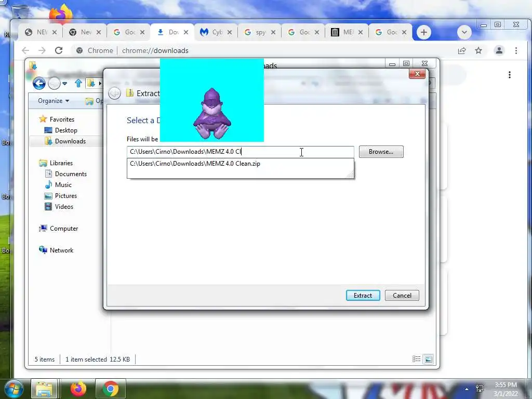Reload the Chrome downloads page
Image resolution: width=532 pixels, height=399 pixels.
tap(59, 50)
